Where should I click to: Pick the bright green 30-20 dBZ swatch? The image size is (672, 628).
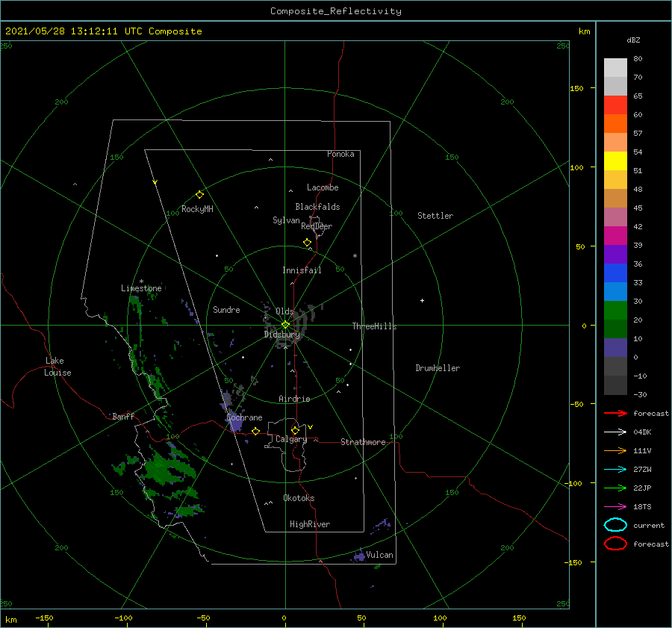[615, 310]
